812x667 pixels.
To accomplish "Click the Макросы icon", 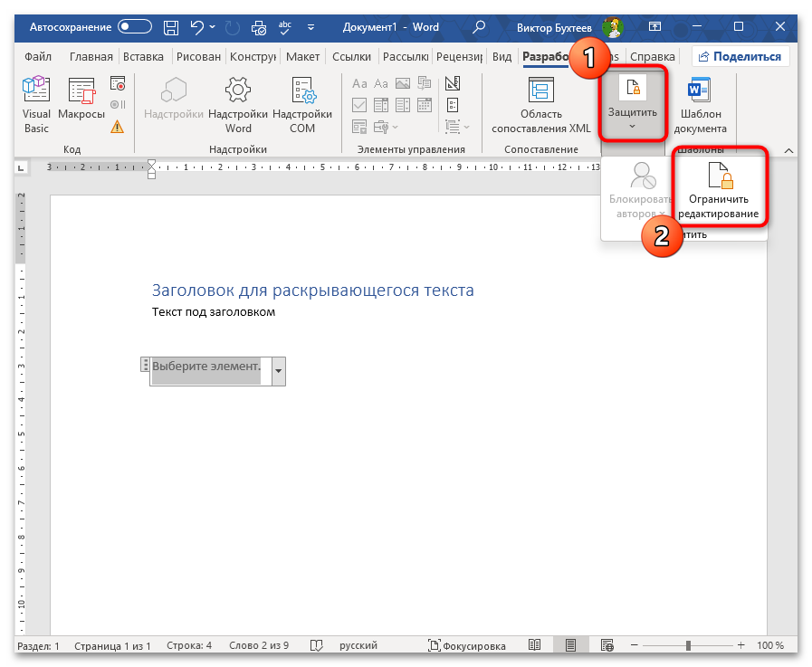I will click(81, 105).
